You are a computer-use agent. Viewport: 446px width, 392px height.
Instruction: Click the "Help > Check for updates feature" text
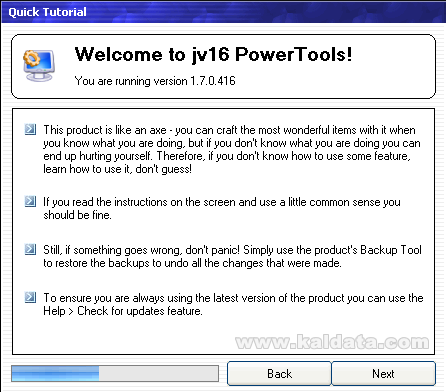(123, 311)
